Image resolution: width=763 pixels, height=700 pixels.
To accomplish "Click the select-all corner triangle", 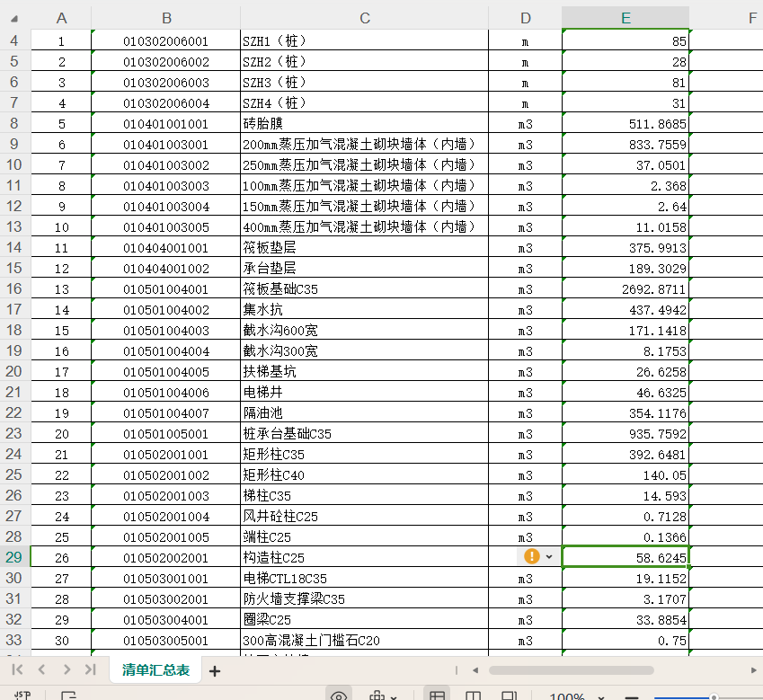I will point(14,19).
